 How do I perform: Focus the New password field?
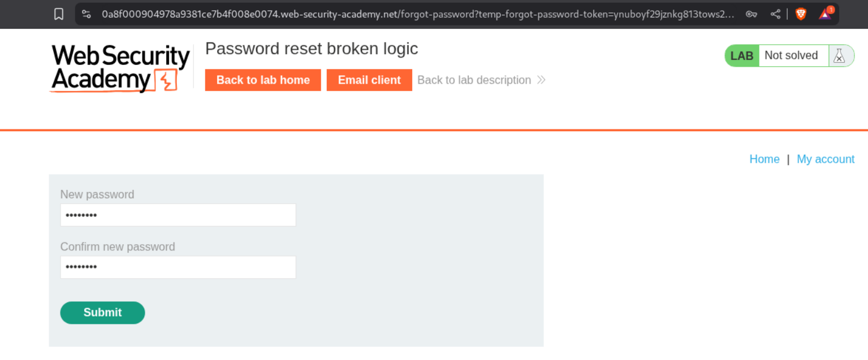coord(178,215)
